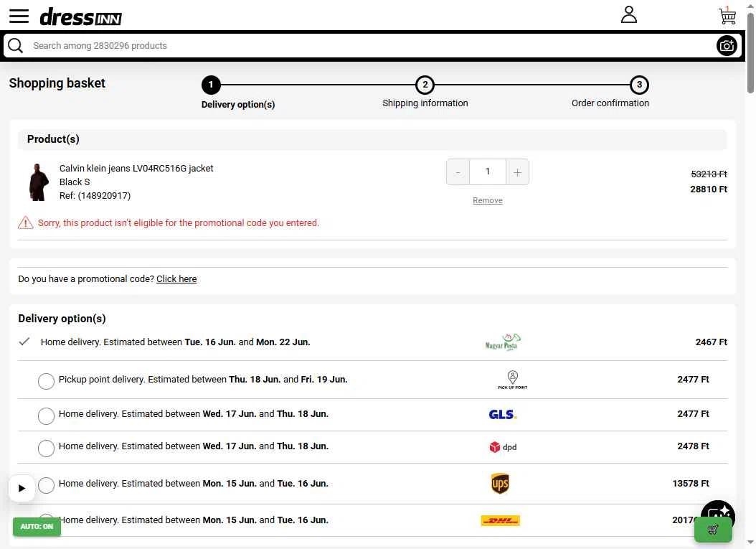Select GLS home delivery radio button
This screenshot has width=756, height=549.
click(x=46, y=416)
